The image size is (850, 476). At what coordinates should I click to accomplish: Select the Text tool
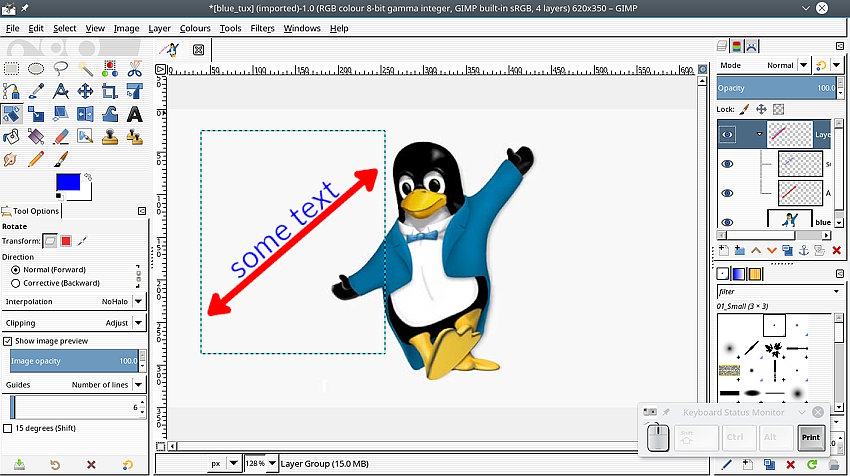[x=134, y=114]
